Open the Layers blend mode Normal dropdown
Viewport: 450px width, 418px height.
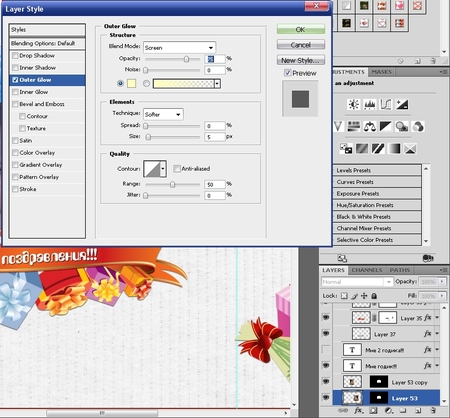(x=357, y=282)
